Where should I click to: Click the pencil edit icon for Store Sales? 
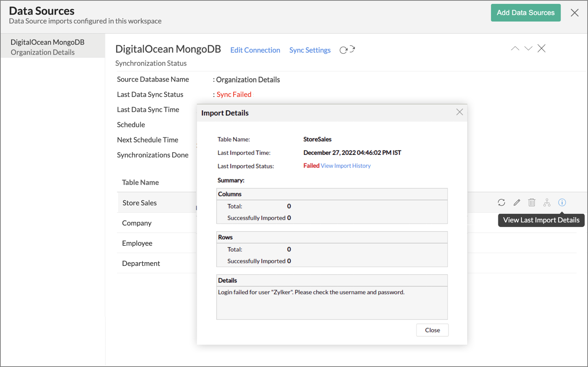pos(517,203)
